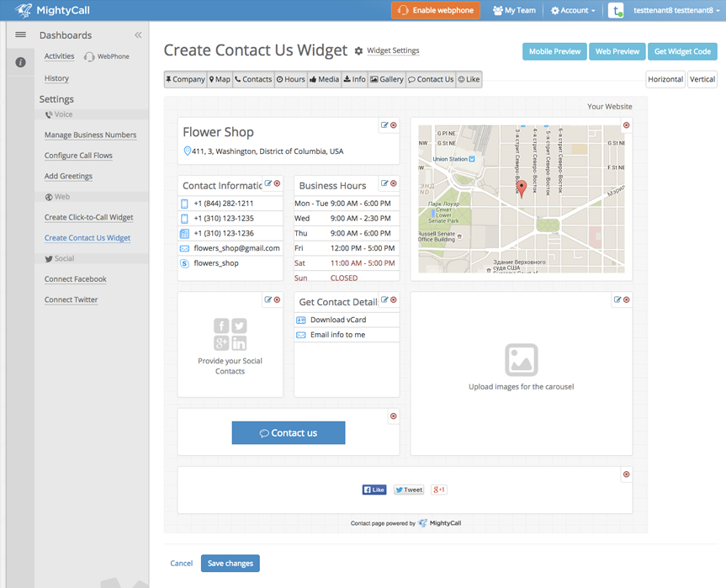This screenshot has height=588, width=726.
Task: Click Save changes button
Action: pos(231,564)
